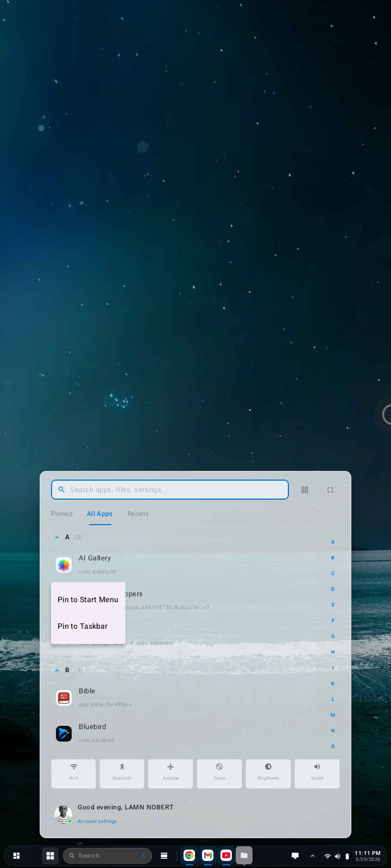This screenshot has width=391, height=868.
Task: Open the clock showing 11:11 PM
Action: pos(368,853)
